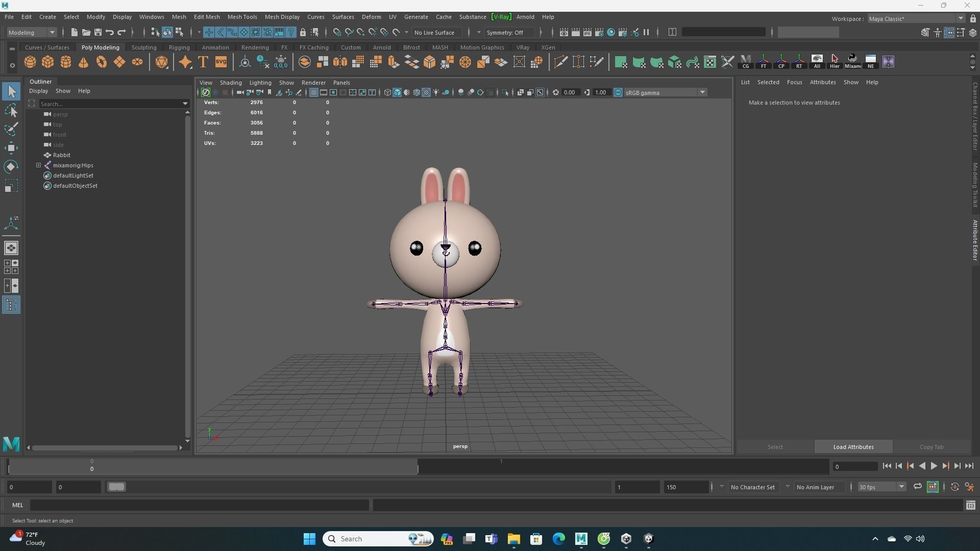Click the Outliner horizontal scrollbar
Screen dimensions: 980x551
point(105,448)
